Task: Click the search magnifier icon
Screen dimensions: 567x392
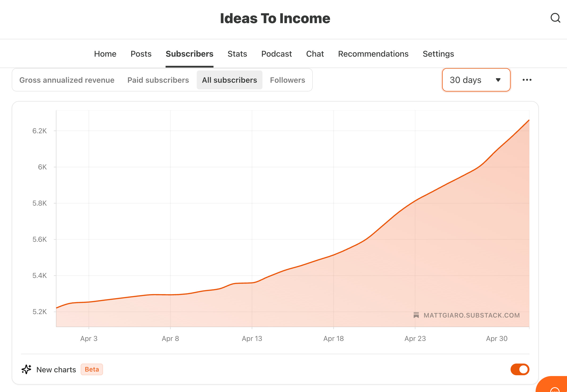Action: 555,18
